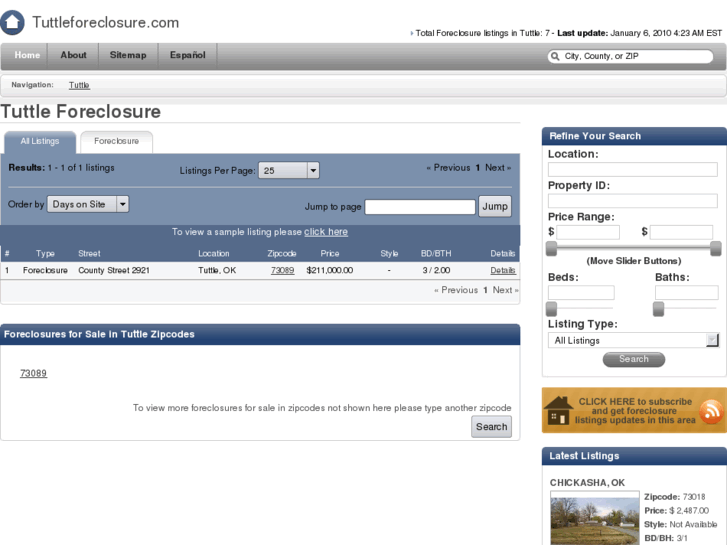Click the Details column header

[503, 254]
